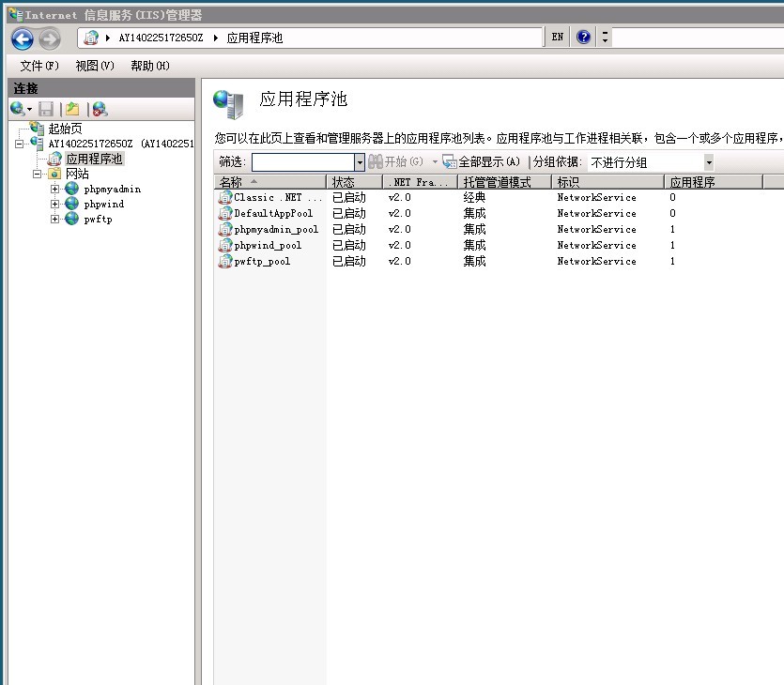Type in the 筛选 filter input field
The image size is (784, 685).
tap(300, 161)
